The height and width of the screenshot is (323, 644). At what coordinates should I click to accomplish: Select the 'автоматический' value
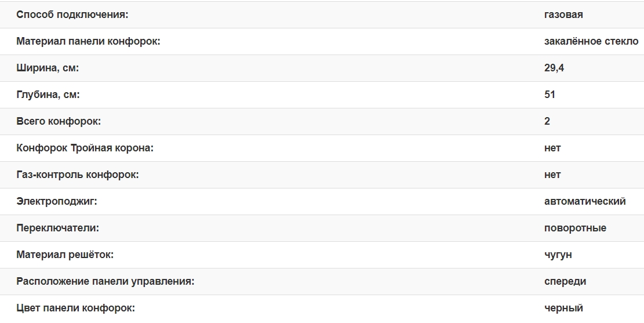coord(585,201)
